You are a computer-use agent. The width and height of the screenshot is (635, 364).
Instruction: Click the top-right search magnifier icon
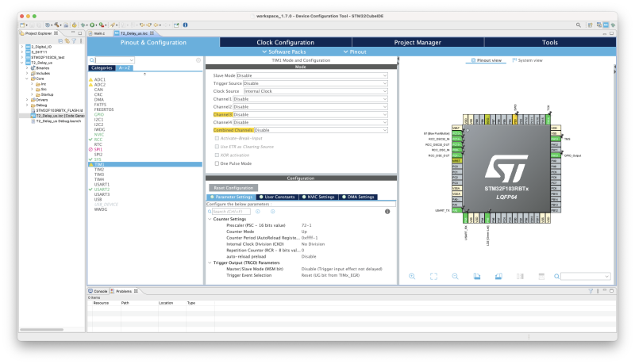(x=579, y=25)
